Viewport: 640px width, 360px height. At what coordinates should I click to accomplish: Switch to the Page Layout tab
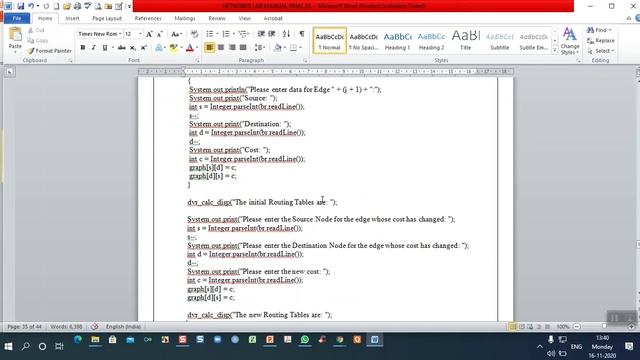coord(107,18)
